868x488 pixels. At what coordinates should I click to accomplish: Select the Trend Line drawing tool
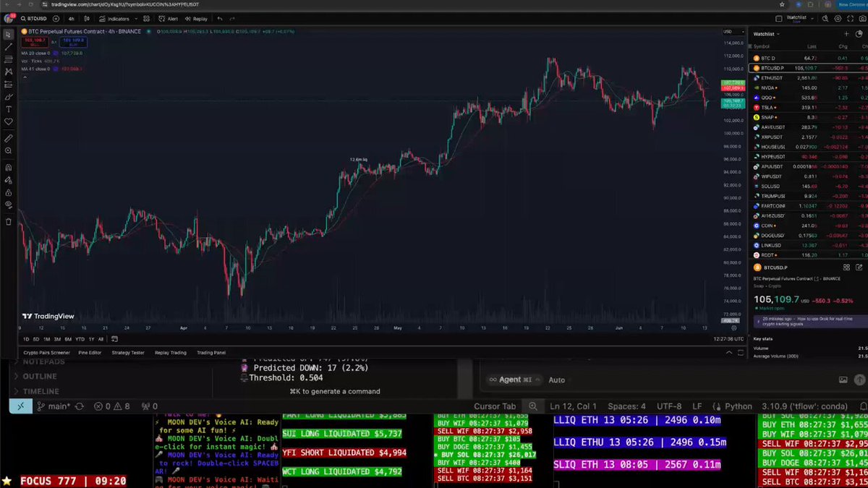pyautogui.click(x=9, y=46)
